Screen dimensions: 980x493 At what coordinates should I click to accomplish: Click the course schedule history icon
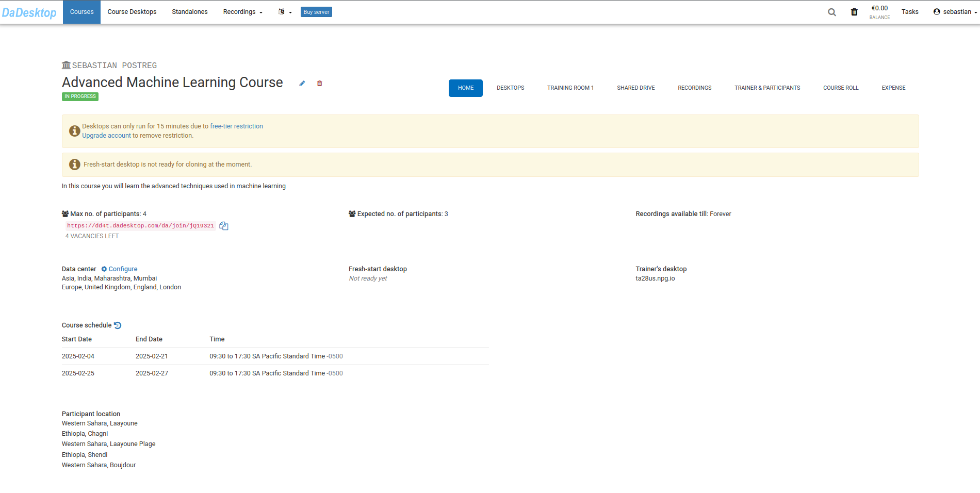[x=118, y=325]
